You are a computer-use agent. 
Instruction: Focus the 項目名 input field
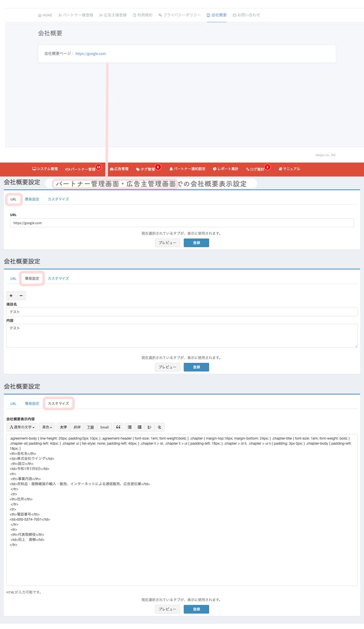[182, 312]
